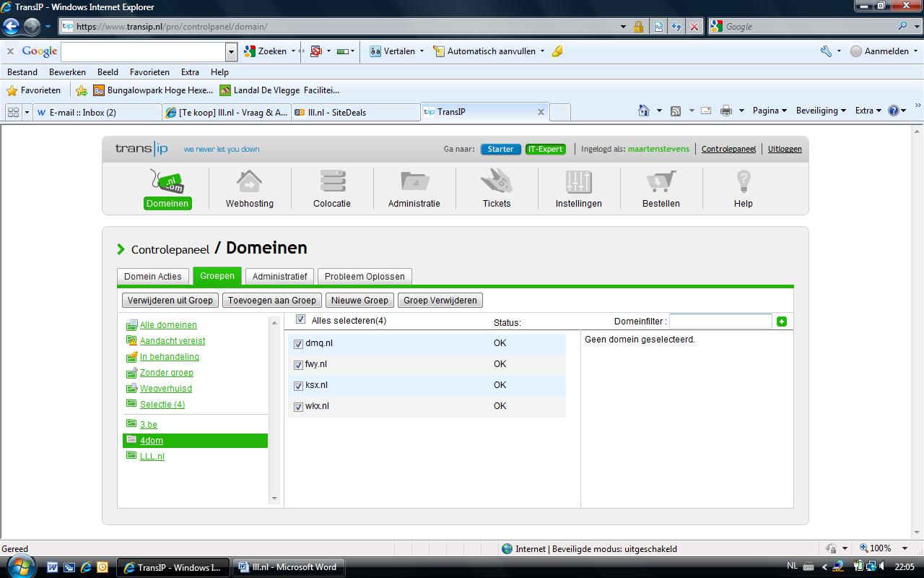Screen dimensions: 924x578
Task: Click the group list scrollbar down arrow
Action: click(274, 499)
